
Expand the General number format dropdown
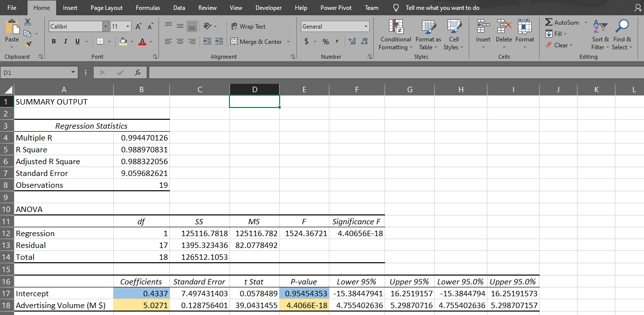pyautogui.click(x=366, y=27)
